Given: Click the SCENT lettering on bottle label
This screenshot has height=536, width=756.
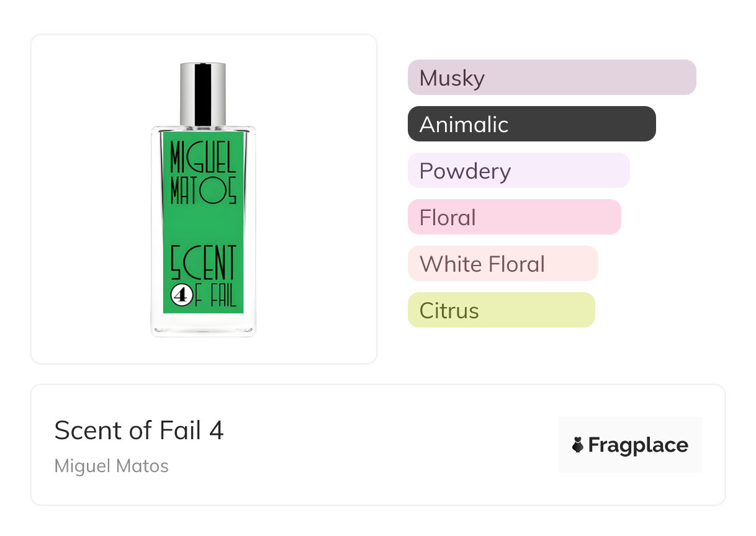Looking at the screenshot, I should 203,262.
